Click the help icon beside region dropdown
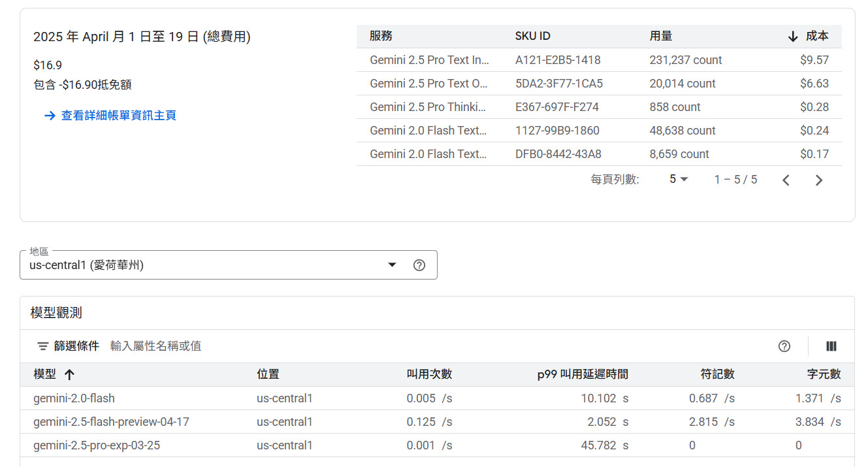 [419, 265]
